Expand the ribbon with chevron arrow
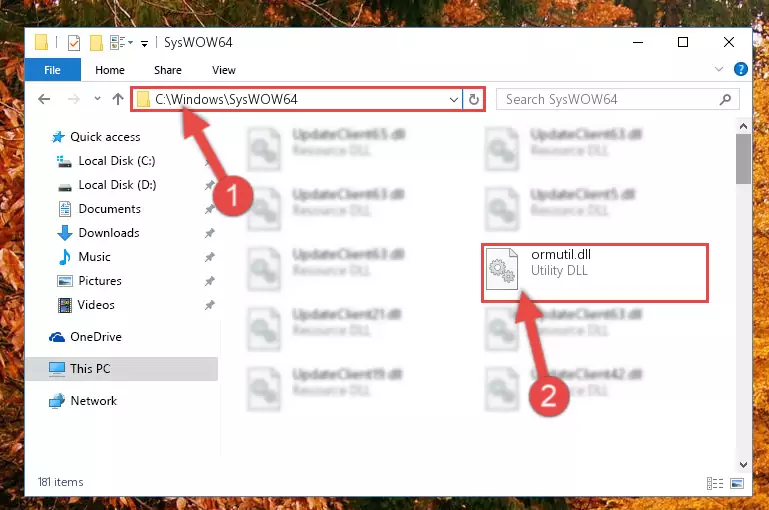The width and height of the screenshot is (769, 510). pyautogui.click(x=718, y=69)
